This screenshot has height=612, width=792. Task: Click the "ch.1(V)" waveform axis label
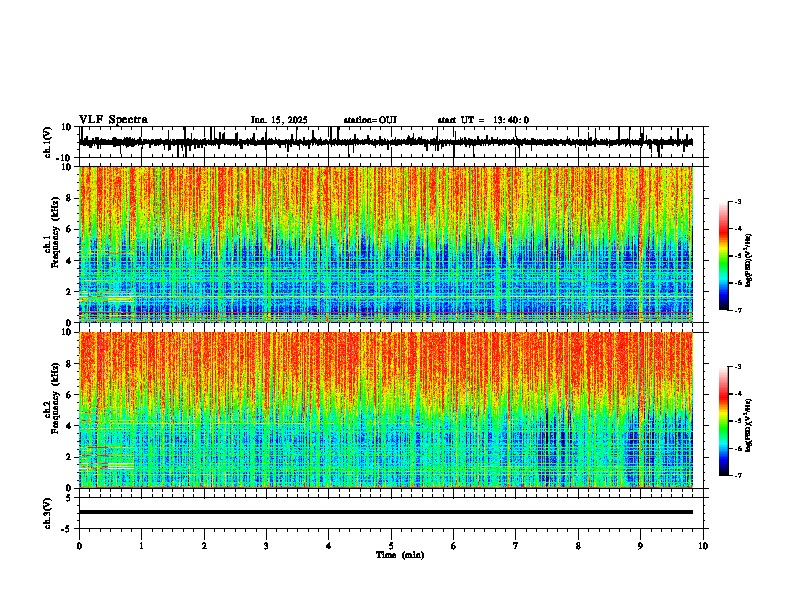pos(48,142)
